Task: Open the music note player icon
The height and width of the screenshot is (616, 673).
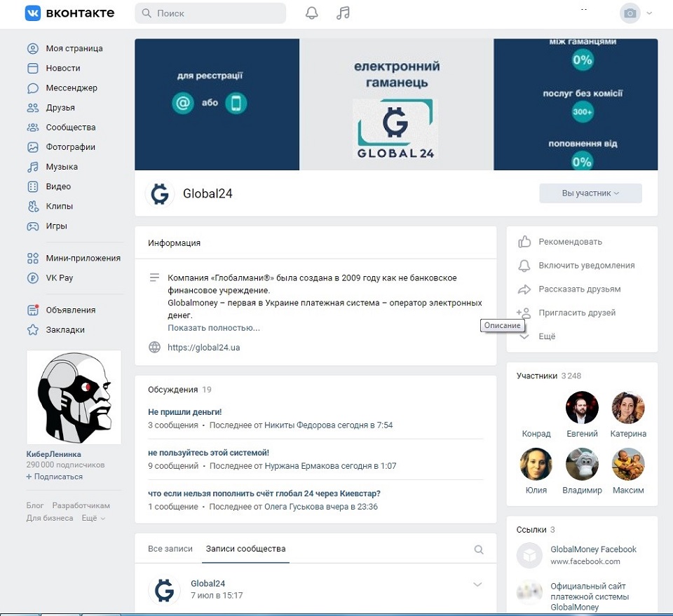Action: tap(343, 13)
